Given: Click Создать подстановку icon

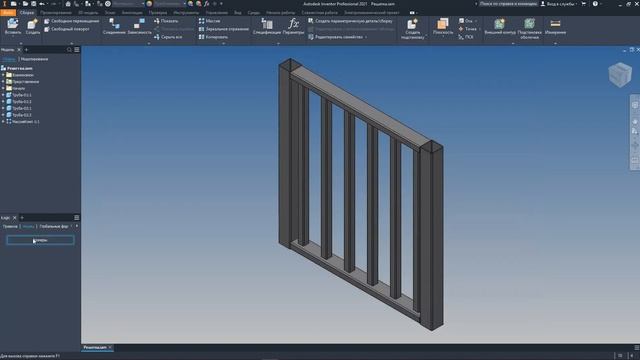Looking at the screenshot, I should (x=412, y=29).
